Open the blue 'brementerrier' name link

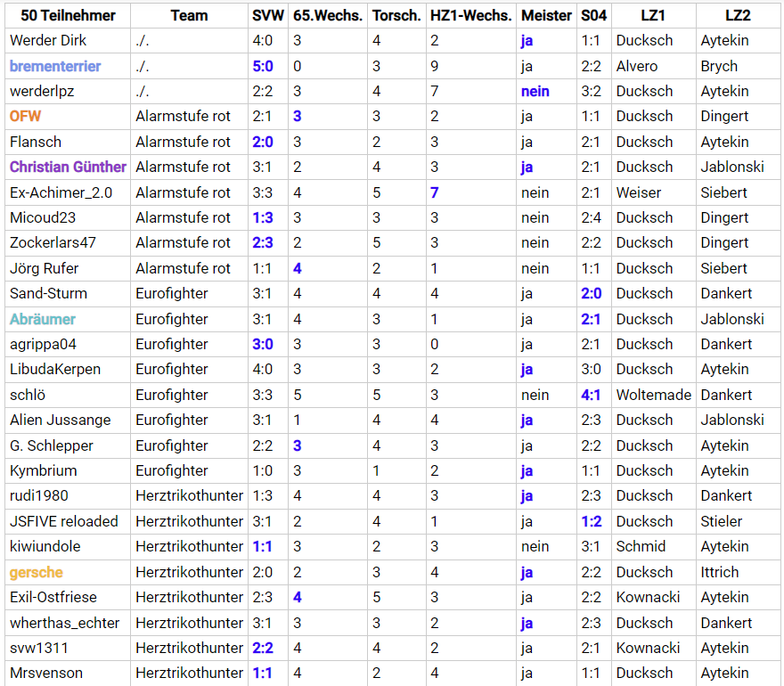click(55, 66)
